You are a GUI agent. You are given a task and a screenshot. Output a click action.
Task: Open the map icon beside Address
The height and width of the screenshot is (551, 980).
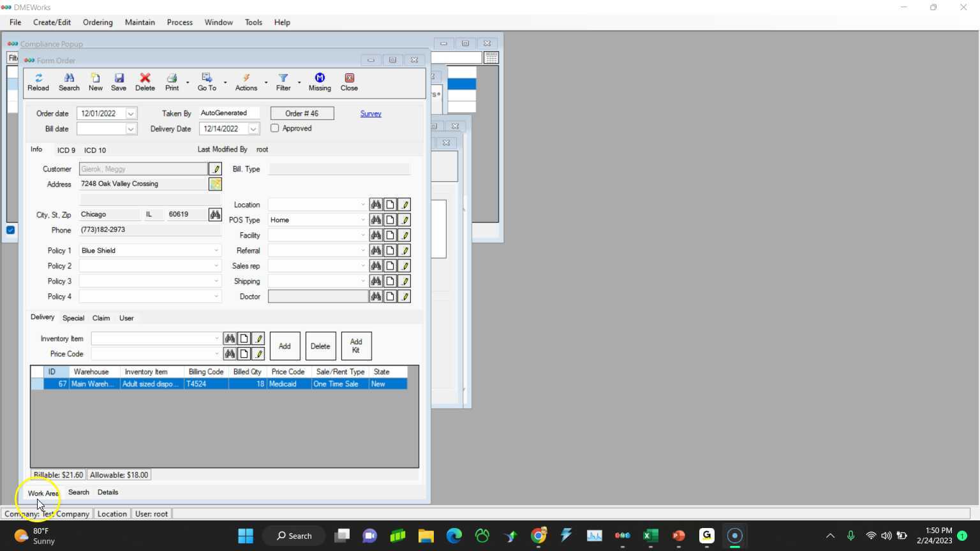215,184
